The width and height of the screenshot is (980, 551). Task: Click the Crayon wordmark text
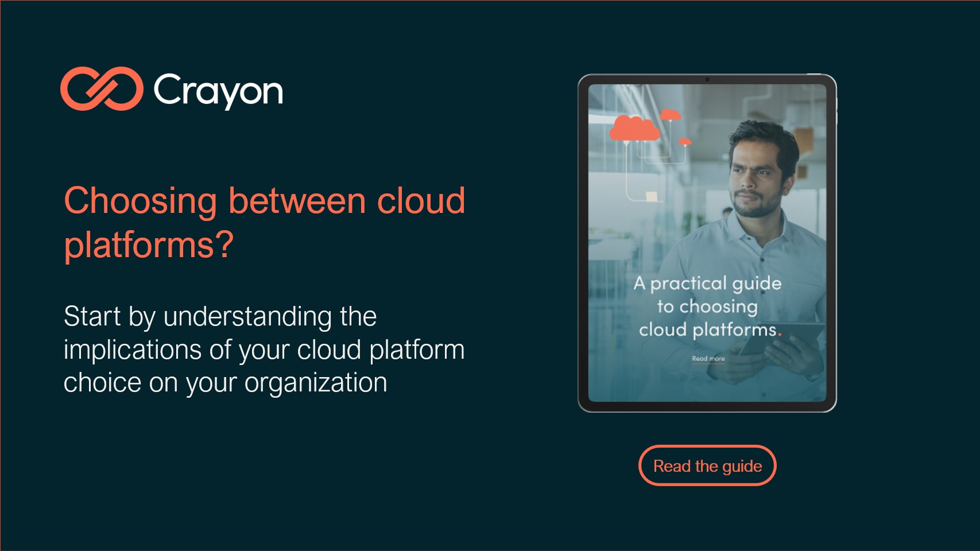[x=218, y=91]
